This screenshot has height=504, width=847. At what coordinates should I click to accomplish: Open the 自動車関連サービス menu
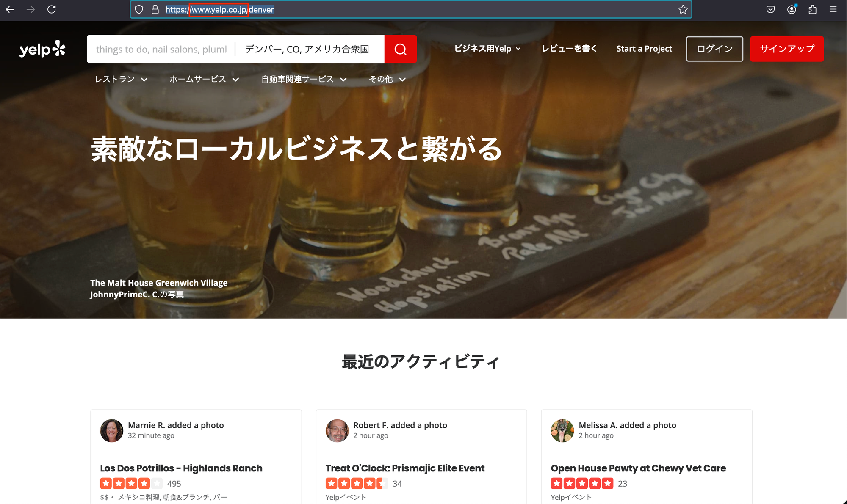coord(304,79)
